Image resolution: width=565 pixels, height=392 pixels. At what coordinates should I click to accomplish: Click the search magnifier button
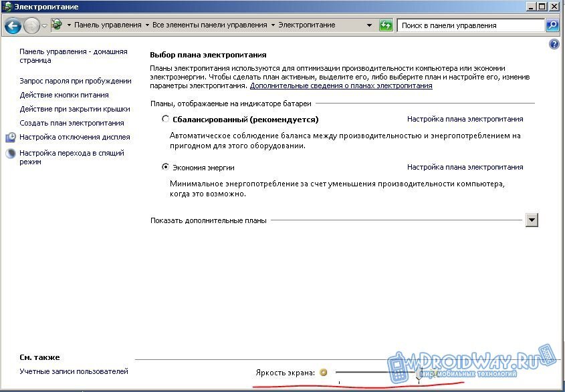pyautogui.click(x=552, y=25)
